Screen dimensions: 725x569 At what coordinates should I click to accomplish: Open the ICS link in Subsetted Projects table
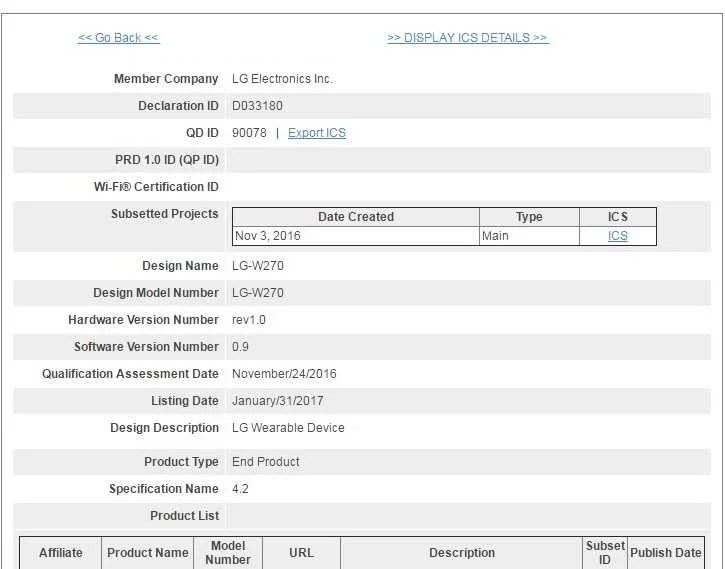pos(618,236)
